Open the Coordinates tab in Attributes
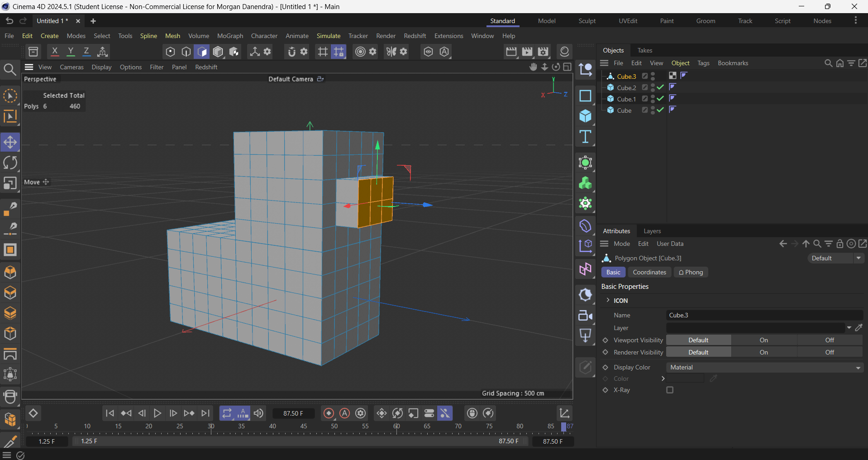 click(649, 272)
